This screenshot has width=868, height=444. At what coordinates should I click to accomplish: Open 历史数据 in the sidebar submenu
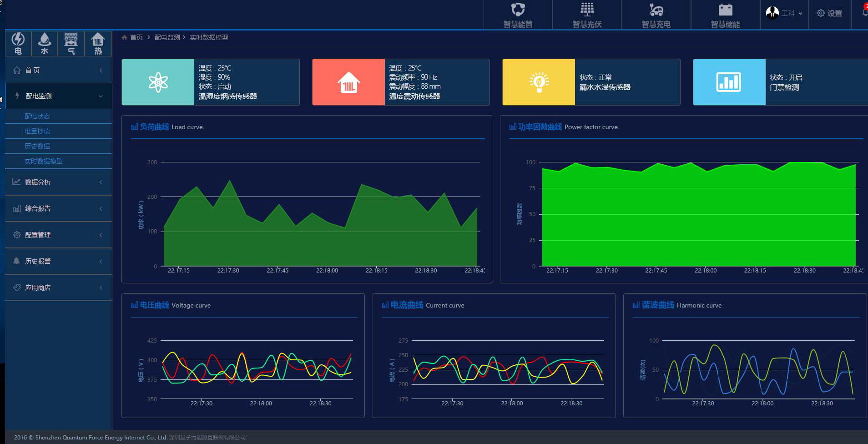pyautogui.click(x=37, y=146)
